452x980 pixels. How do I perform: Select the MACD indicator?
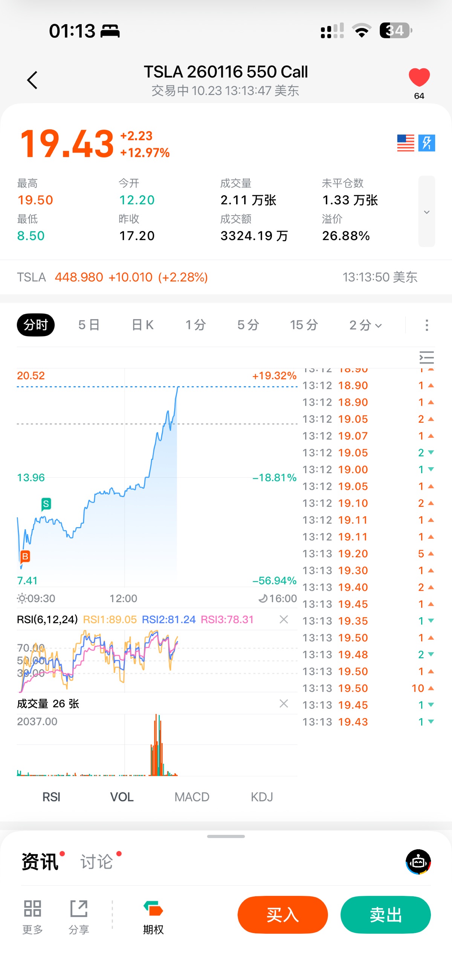192,797
